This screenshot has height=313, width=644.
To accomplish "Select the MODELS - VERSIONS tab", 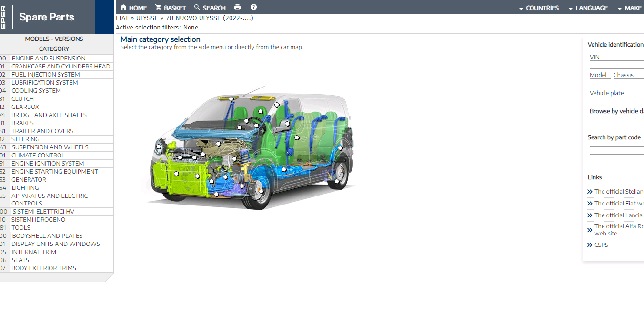I will pyautogui.click(x=54, y=39).
